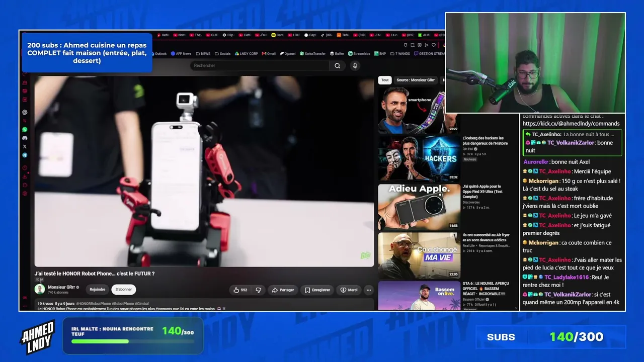Open "J'ai quitté Apple pour le Oppo" title
The width and height of the screenshot is (644, 362).
click(483, 192)
